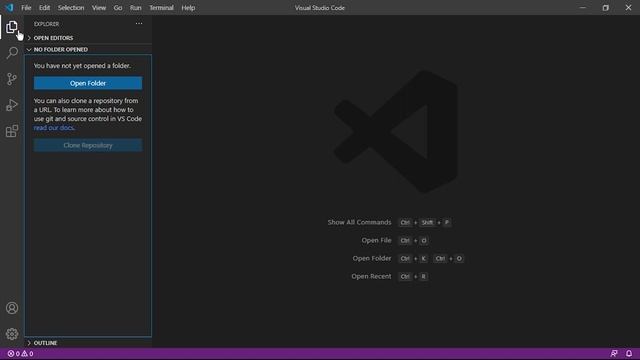
Task: Open the Run and Debug view icon
Action: pyautogui.click(x=12, y=105)
